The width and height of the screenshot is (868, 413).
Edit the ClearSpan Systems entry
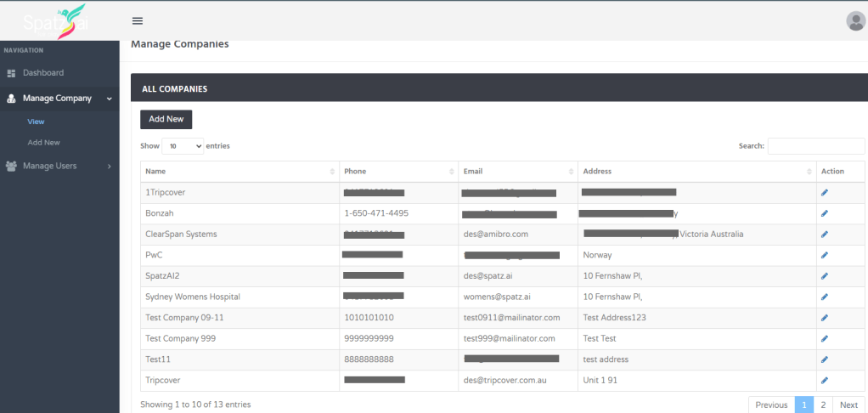(x=825, y=235)
